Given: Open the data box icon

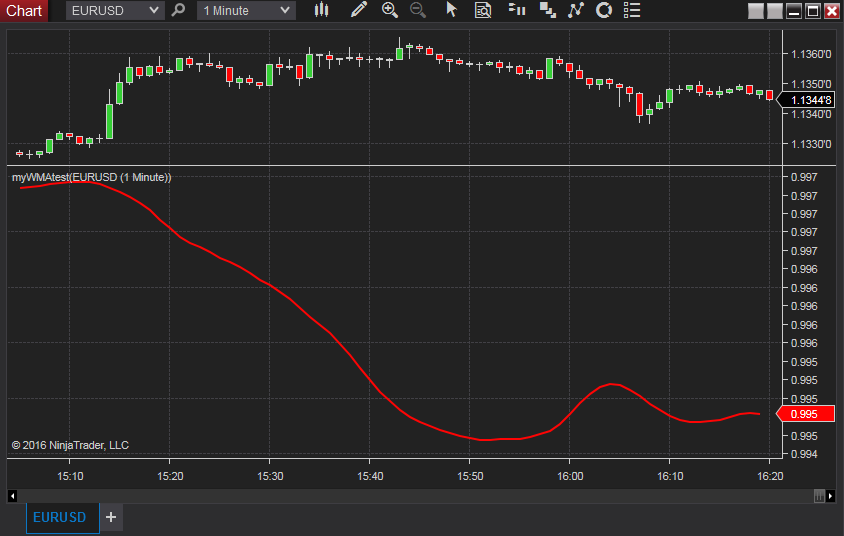Looking at the screenshot, I should [x=483, y=10].
